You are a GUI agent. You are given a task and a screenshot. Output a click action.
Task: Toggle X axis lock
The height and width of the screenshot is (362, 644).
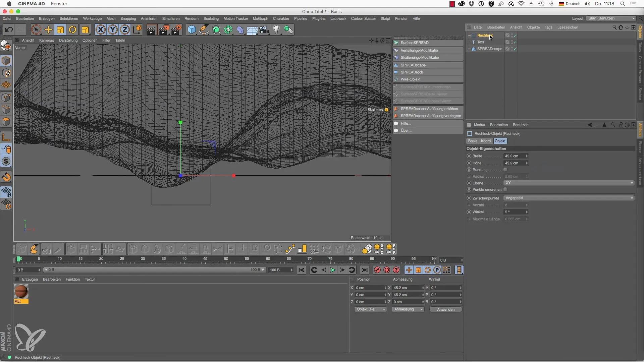(x=100, y=30)
